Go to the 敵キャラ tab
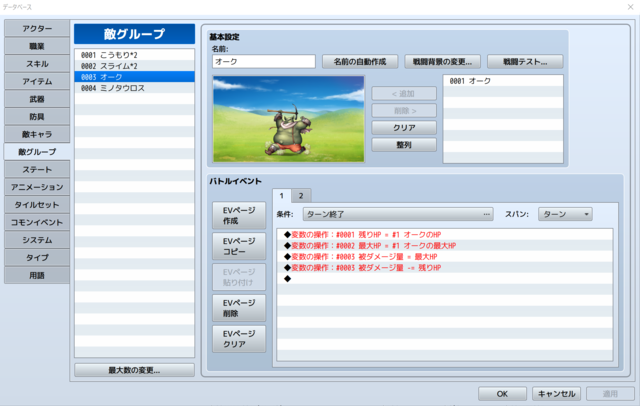Viewport: 640px width, 406px height. click(37, 134)
